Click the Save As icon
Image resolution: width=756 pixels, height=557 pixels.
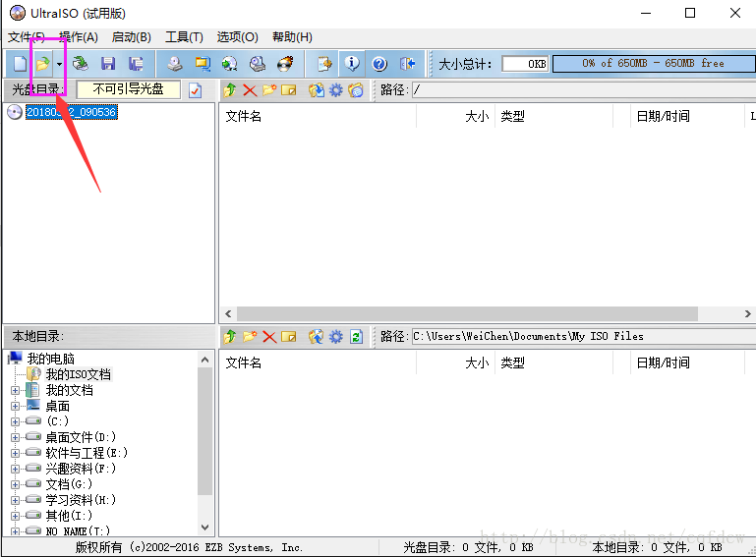tap(136, 64)
